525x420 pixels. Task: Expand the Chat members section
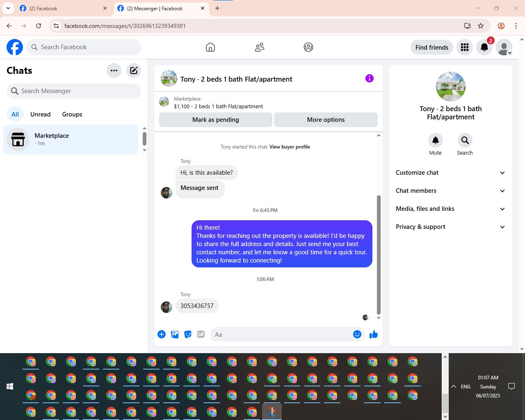tap(450, 191)
